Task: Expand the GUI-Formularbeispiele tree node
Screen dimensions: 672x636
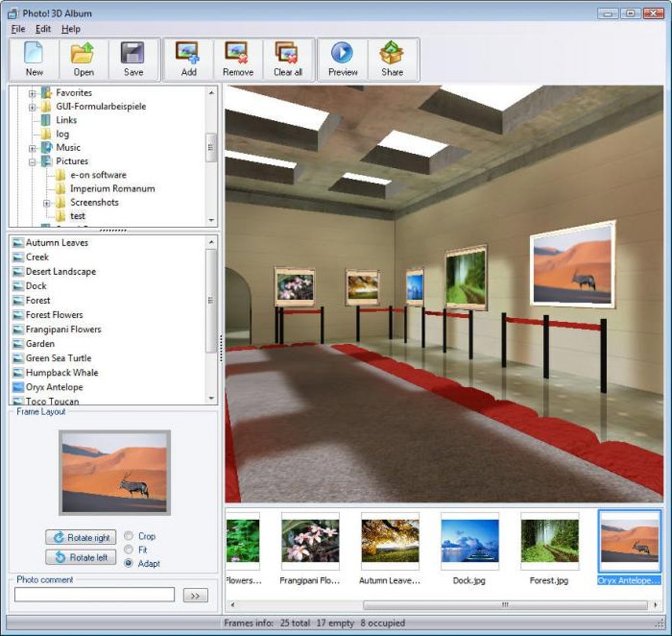Action: (x=32, y=107)
